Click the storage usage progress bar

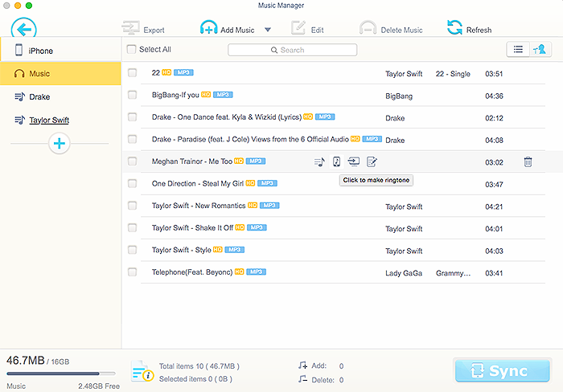[x=61, y=374]
